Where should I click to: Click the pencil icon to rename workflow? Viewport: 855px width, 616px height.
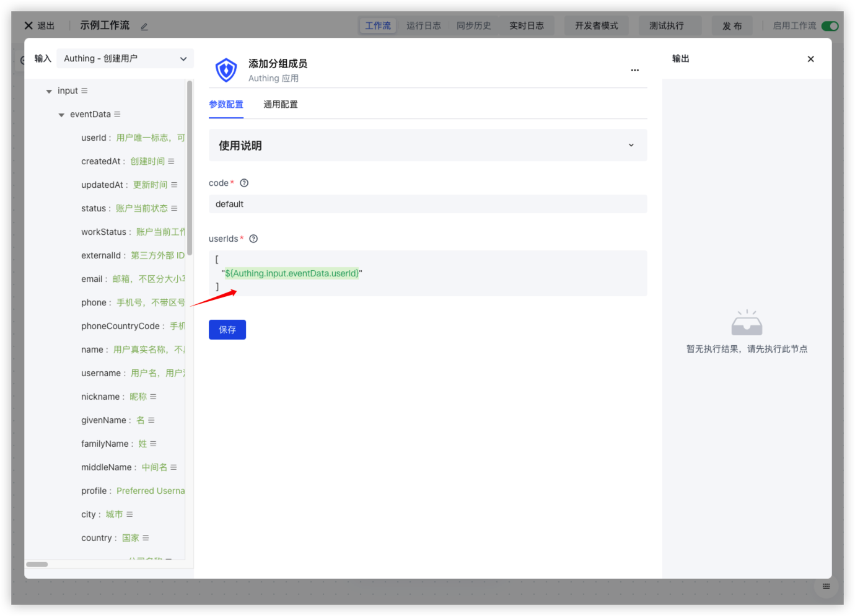(144, 27)
